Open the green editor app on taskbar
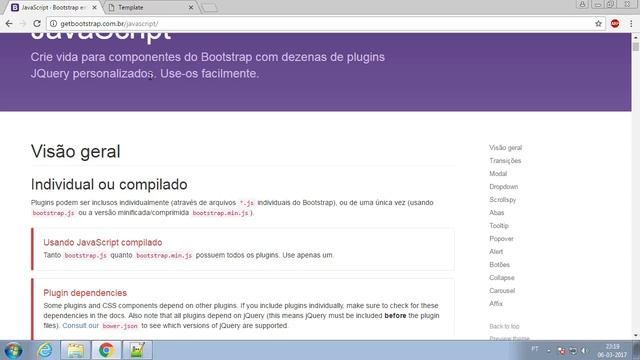The width and height of the screenshot is (640, 360). click(x=137, y=350)
